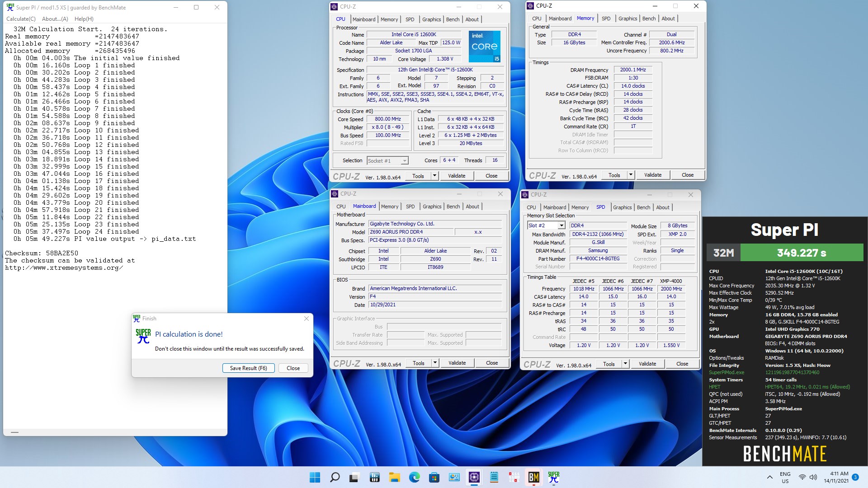
Task: Click Close button in SPD window
Action: pyautogui.click(x=682, y=364)
